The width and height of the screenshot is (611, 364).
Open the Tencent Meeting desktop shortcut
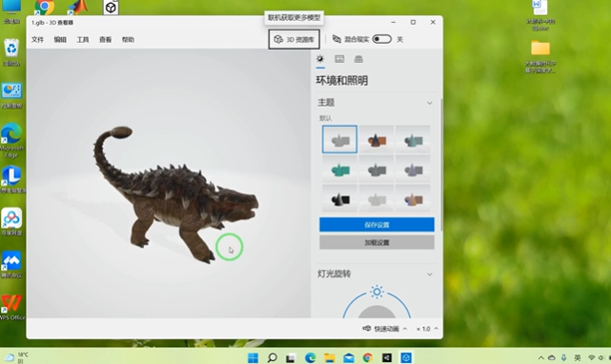[11, 264]
